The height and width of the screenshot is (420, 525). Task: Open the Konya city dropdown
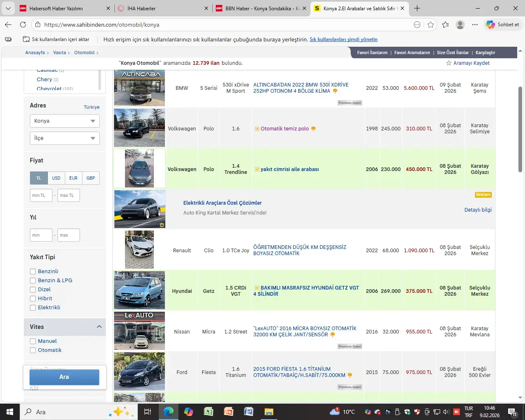(x=64, y=121)
